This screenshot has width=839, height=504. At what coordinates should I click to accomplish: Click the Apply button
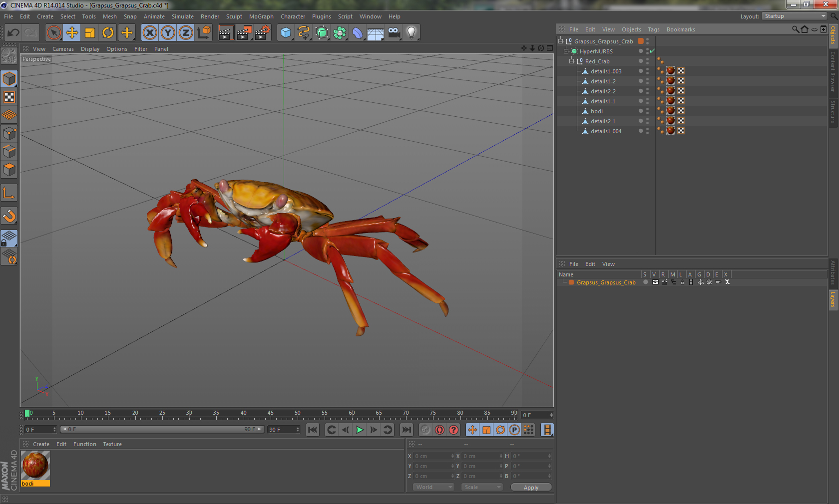(531, 487)
